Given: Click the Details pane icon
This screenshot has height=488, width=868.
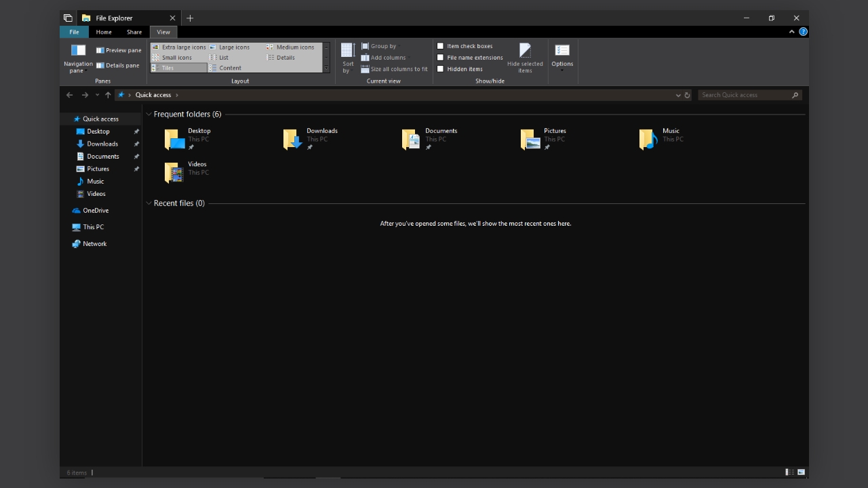Looking at the screenshot, I should (x=100, y=66).
